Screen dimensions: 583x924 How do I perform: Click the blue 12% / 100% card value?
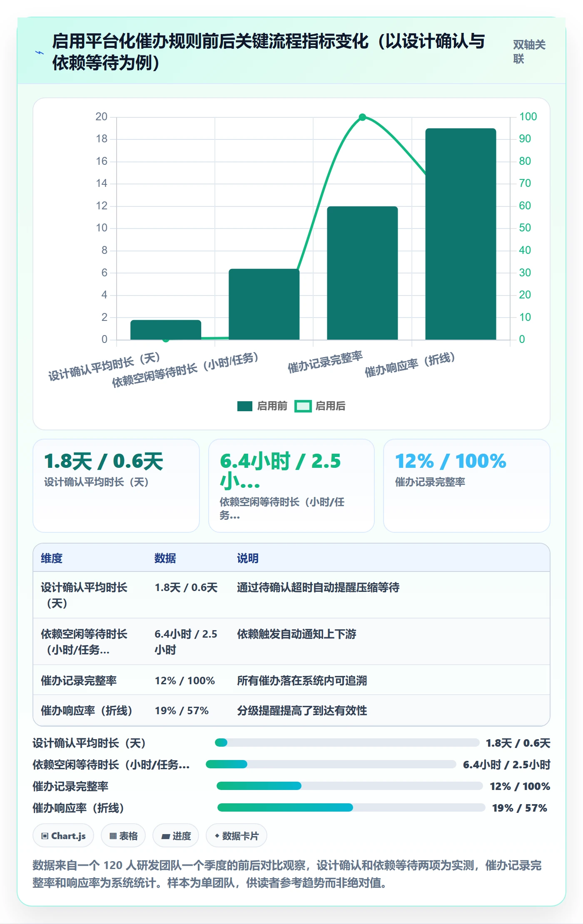tap(451, 461)
